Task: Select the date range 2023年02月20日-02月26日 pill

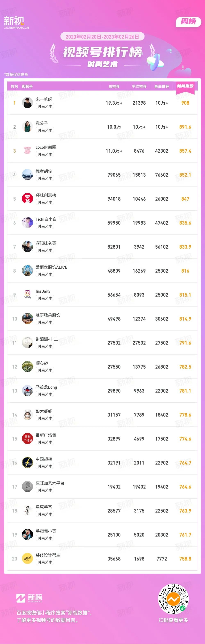Action: pyautogui.click(x=102, y=37)
